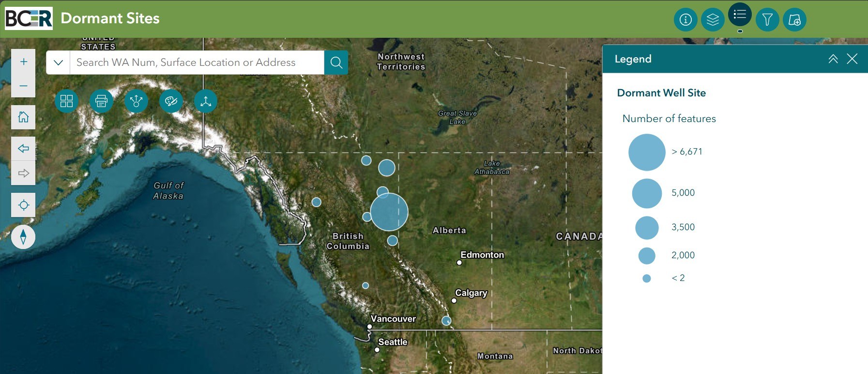This screenshot has height=374, width=868.
Task: Go to previous map extent
Action: coord(23,149)
